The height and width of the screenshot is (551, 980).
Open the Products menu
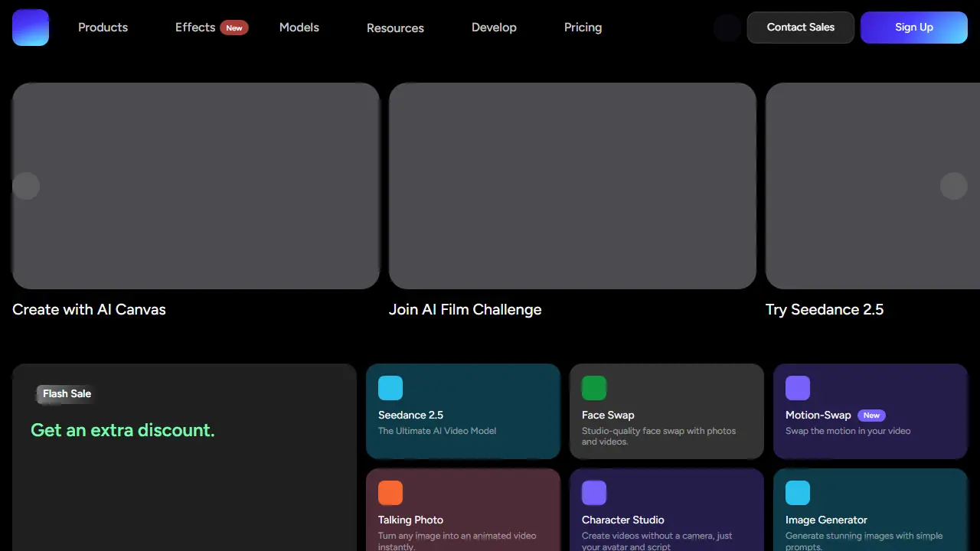click(x=103, y=28)
